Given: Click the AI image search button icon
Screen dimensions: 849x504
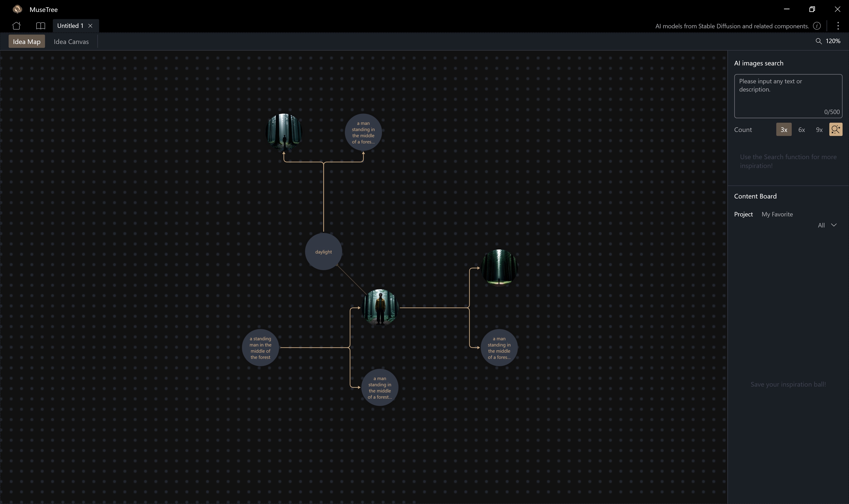Looking at the screenshot, I should [x=836, y=129].
